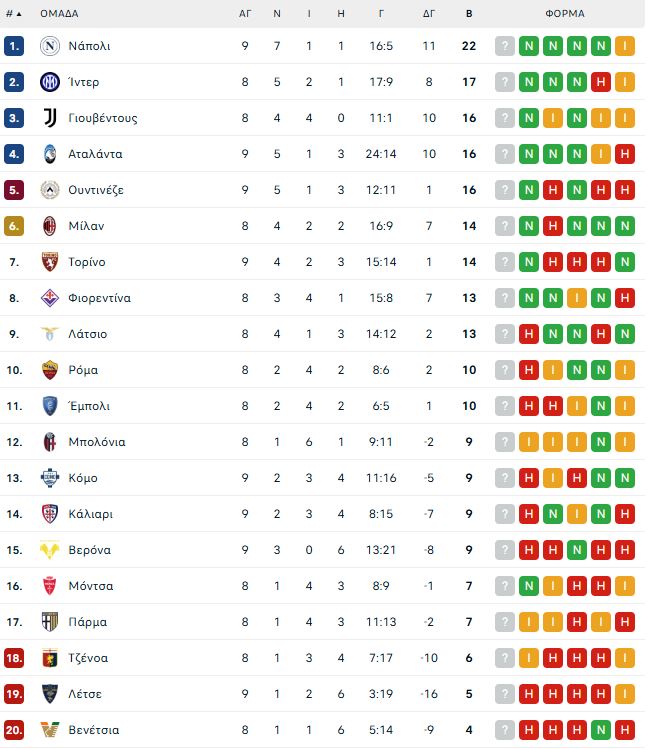
Task: Click the Fiorentina purple crest icon
Action: [50, 298]
